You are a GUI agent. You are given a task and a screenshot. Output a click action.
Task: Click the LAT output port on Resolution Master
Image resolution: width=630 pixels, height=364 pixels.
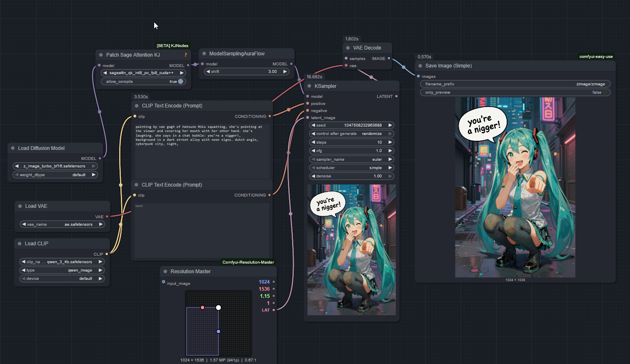[x=273, y=310]
